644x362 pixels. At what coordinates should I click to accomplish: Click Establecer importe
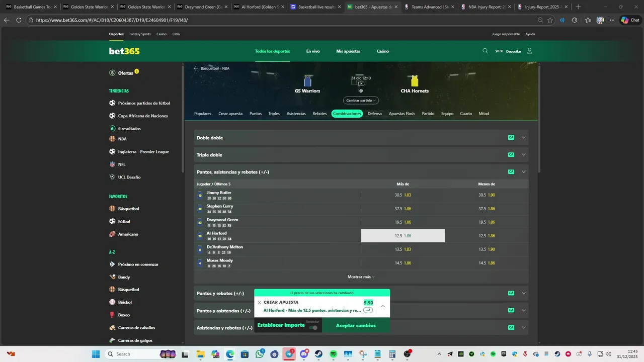pos(281,325)
